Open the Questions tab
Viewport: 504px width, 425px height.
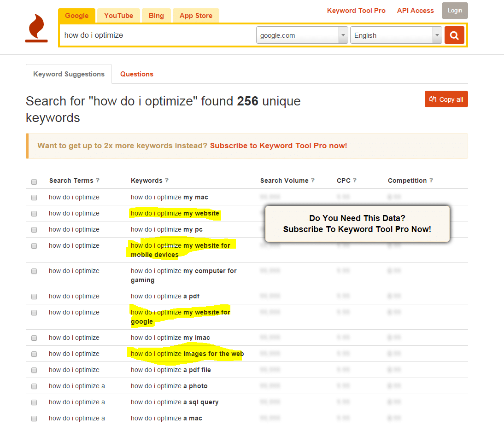pyautogui.click(x=137, y=74)
